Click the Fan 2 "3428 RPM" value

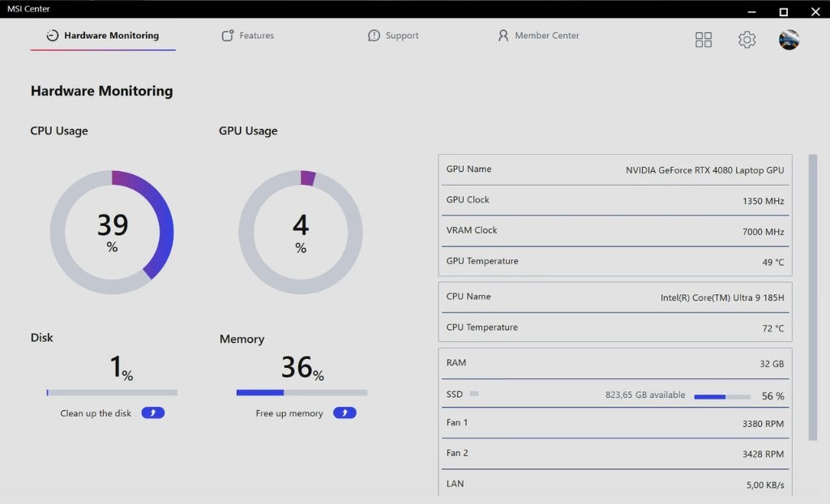(x=763, y=455)
